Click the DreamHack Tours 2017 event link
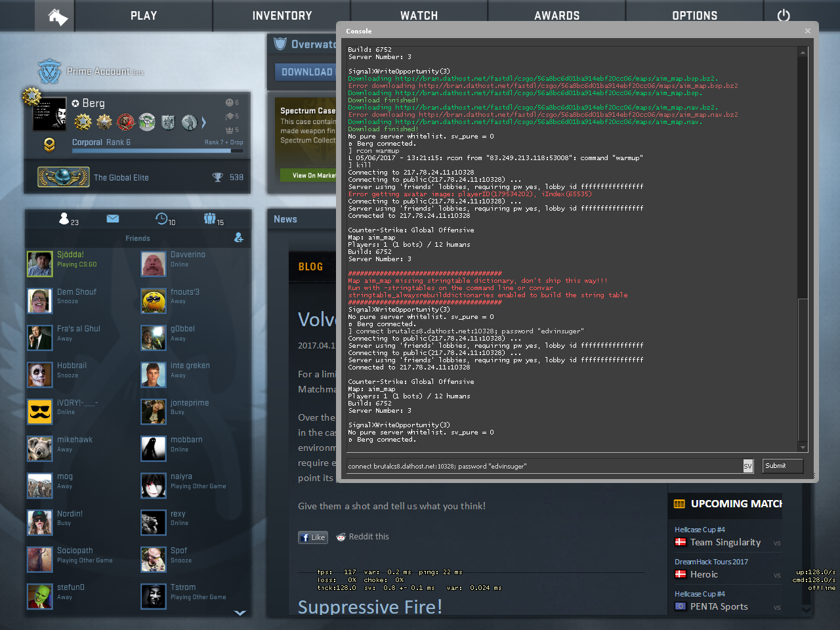The image size is (840, 630). coord(711,562)
